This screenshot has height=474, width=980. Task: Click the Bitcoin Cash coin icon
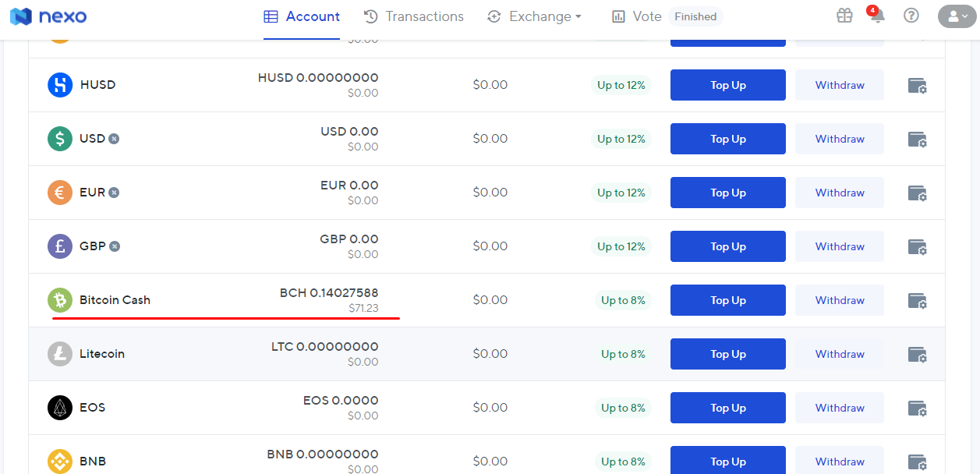pyautogui.click(x=60, y=300)
